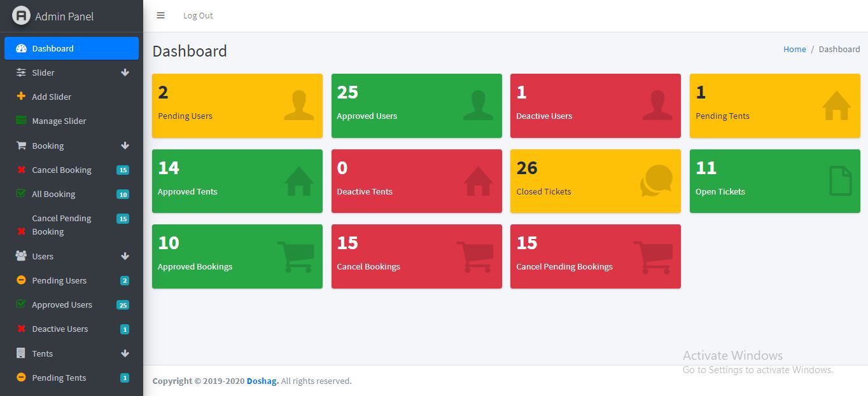Open Cancel Booking from the sidebar
Viewport: 868px width, 396px height.
pyautogui.click(x=62, y=170)
